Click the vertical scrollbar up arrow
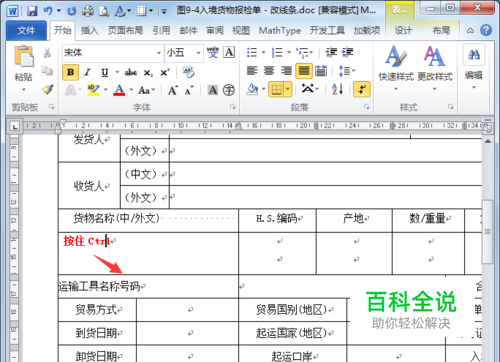Viewport: 500px width, 362px height. [488, 141]
